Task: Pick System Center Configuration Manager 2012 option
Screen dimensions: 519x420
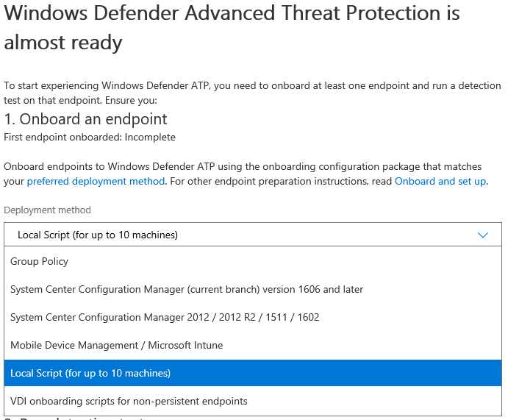Action: click(165, 318)
